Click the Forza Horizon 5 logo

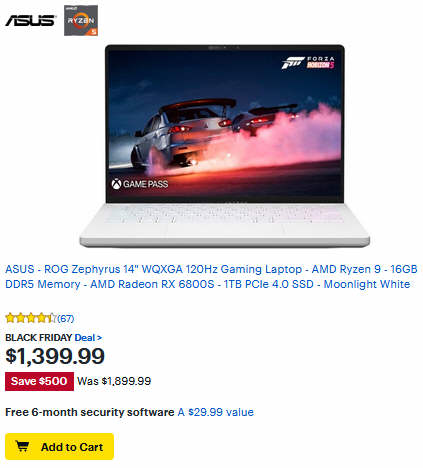point(308,62)
